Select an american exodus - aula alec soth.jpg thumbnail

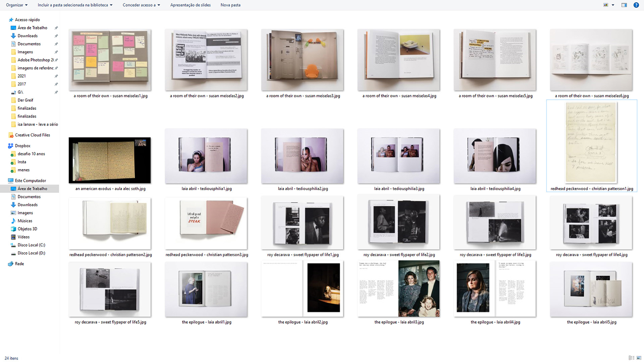110,160
